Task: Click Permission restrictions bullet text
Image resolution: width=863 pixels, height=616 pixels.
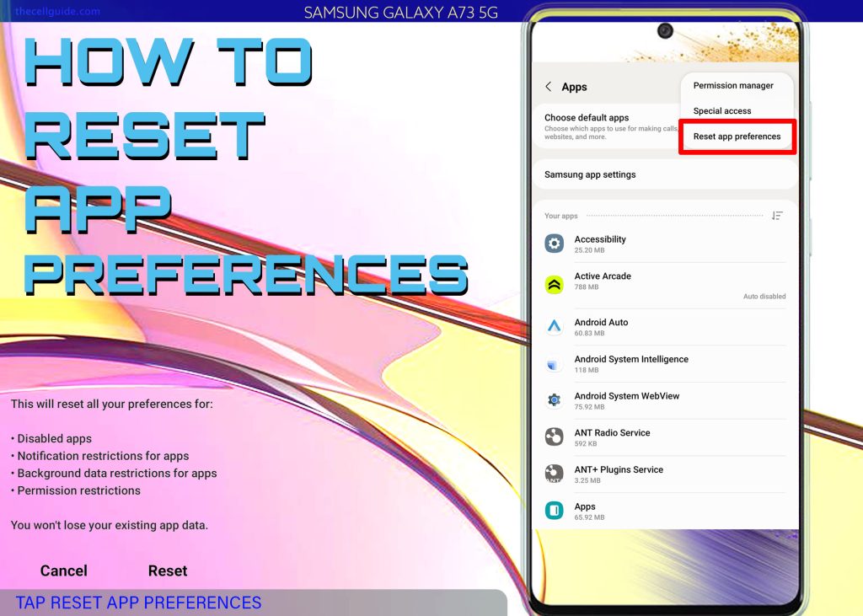Action: 78,490
